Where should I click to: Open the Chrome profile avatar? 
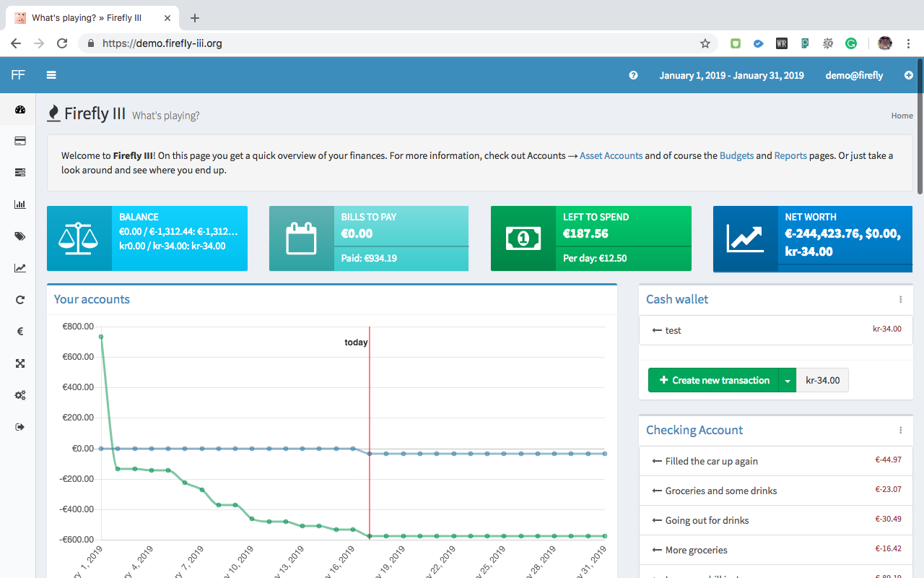pos(885,43)
